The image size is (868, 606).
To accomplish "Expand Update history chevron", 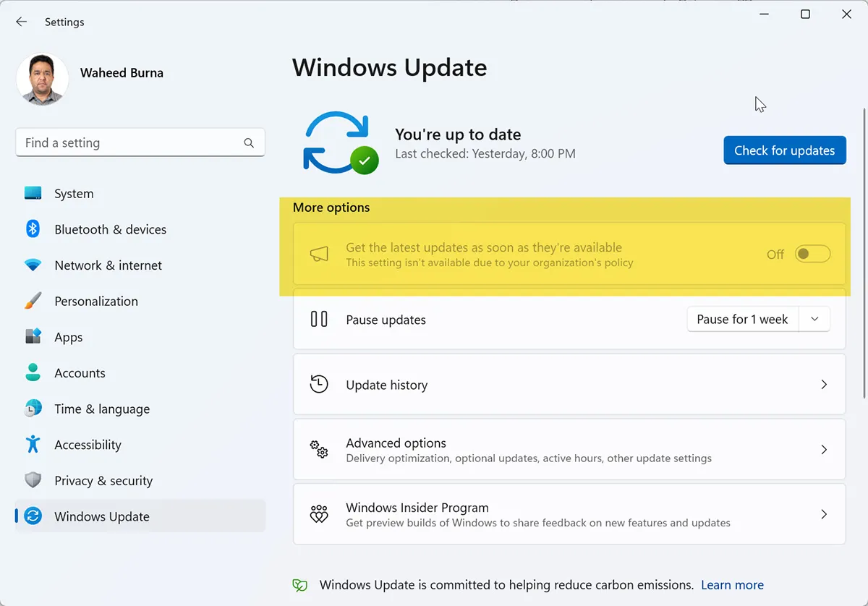I will point(824,385).
